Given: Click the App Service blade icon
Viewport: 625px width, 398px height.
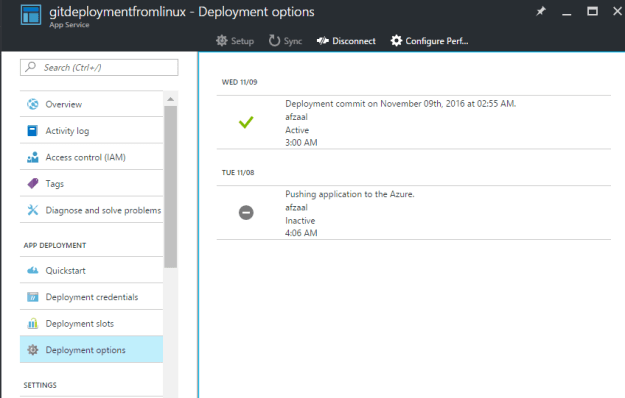Looking at the screenshot, I should (x=31, y=15).
